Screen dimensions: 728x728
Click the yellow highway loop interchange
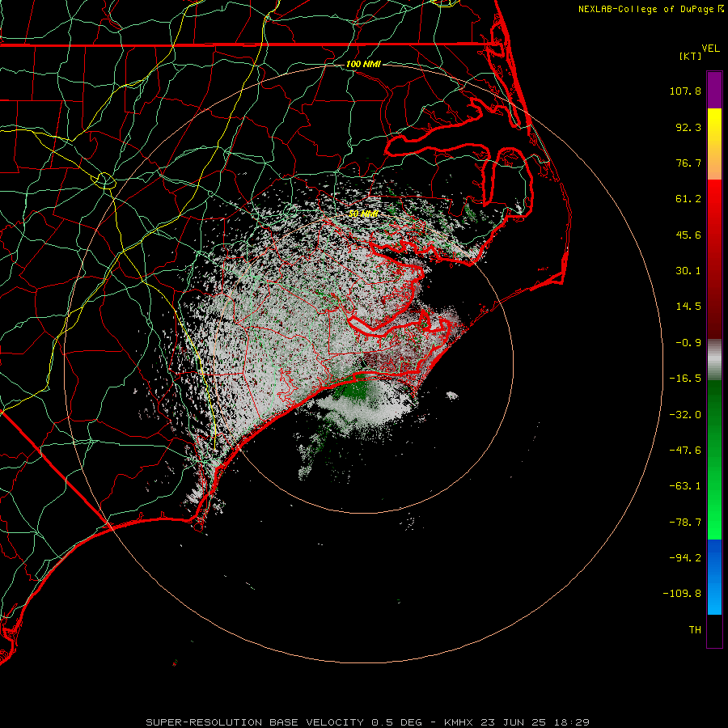(x=105, y=180)
